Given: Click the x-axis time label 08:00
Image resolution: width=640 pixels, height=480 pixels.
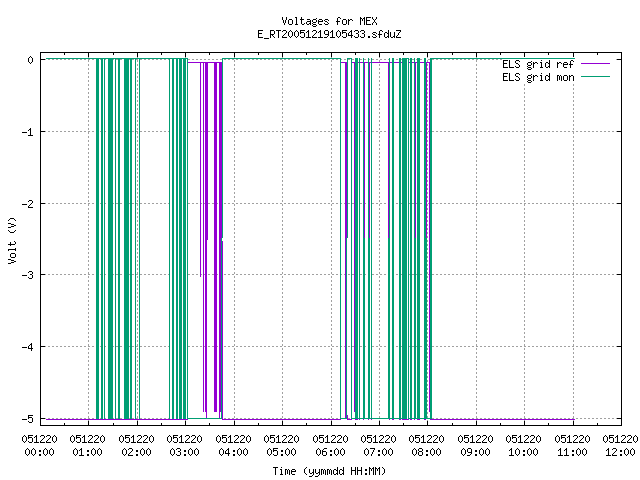Looking at the screenshot, I should tap(427, 452).
